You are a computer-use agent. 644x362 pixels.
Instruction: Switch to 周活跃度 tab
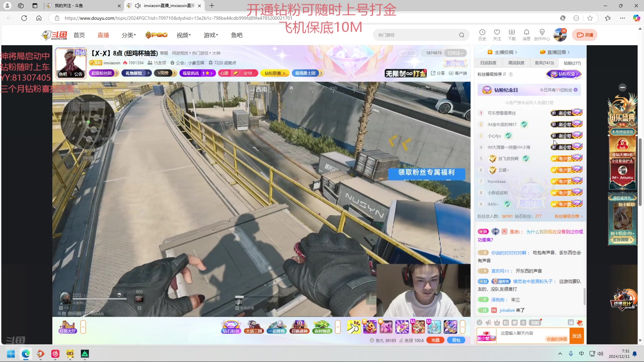(516, 63)
